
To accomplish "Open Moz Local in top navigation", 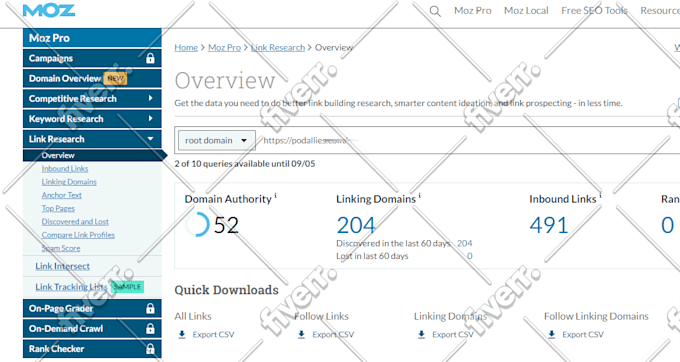I will click(526, 10).
